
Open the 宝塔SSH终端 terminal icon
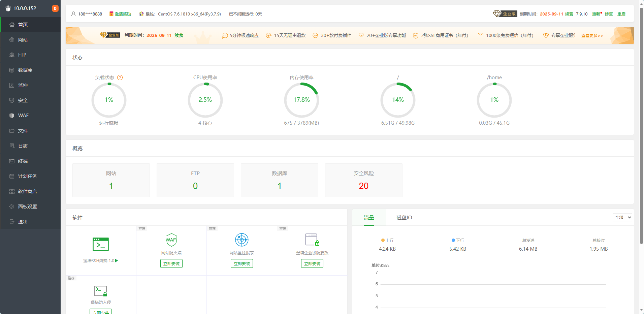100,244
